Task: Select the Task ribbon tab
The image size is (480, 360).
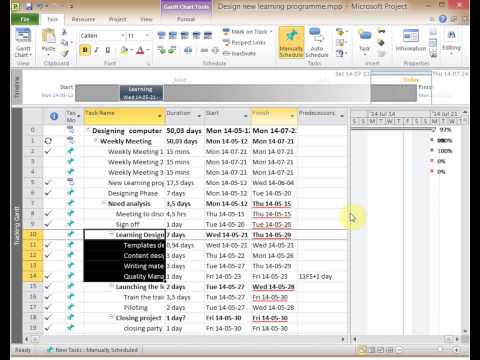Action: 52,19
